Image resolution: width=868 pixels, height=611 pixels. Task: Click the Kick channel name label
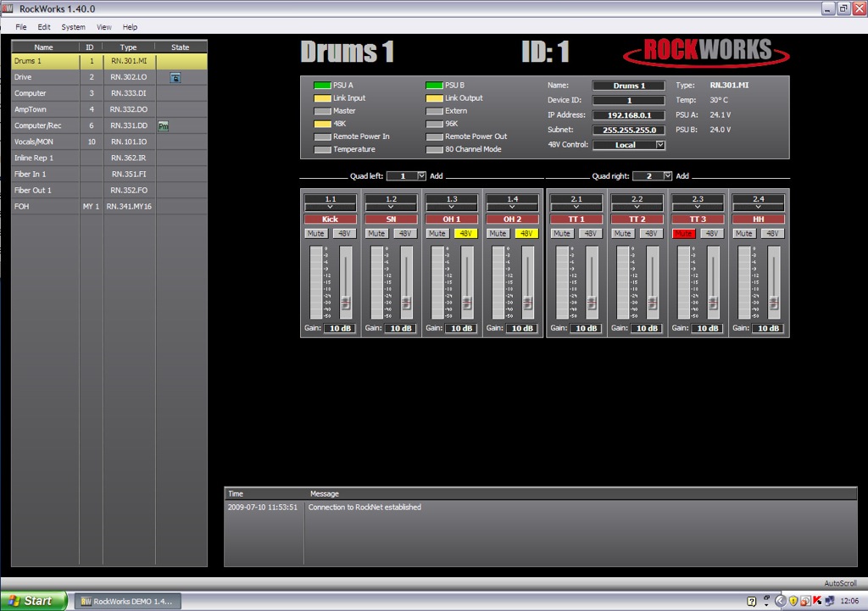pyautogui.click(x=330, y=219)
